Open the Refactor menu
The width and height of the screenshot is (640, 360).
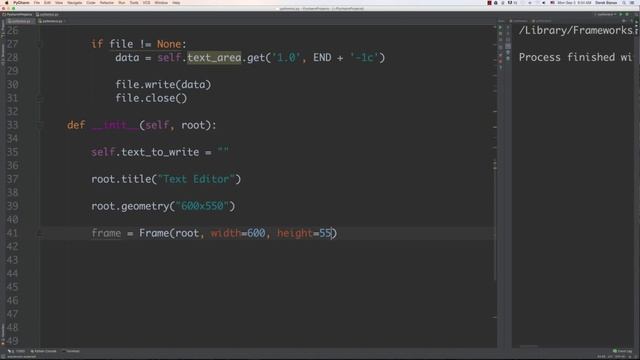(x=107, y=2)
